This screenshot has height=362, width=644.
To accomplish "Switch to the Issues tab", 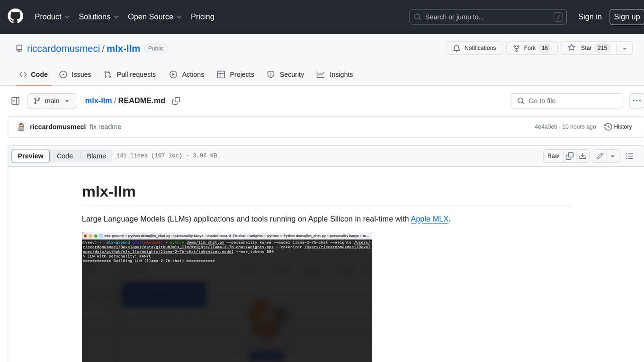I will 75,74.
